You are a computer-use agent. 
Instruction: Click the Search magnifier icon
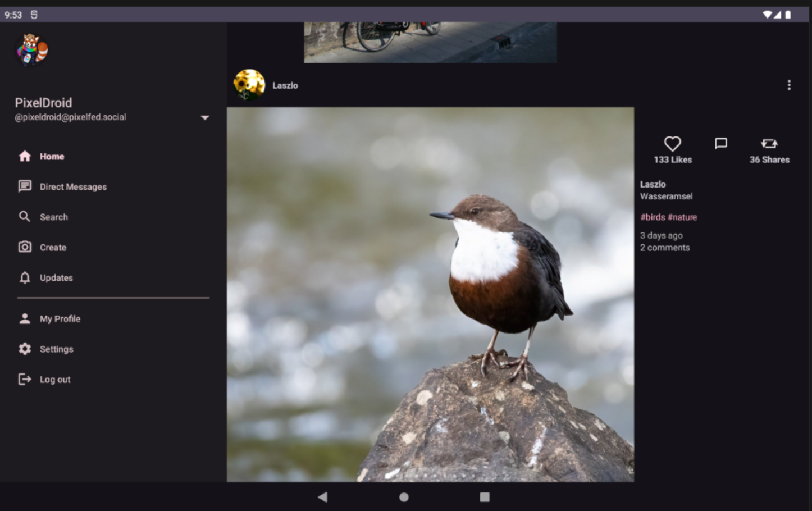(25, 217)
